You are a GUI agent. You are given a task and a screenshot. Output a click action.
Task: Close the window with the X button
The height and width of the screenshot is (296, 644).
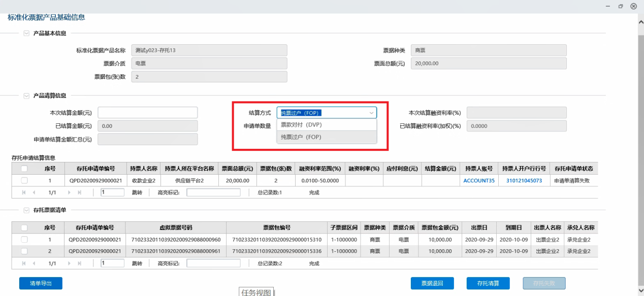pos(633,6)
